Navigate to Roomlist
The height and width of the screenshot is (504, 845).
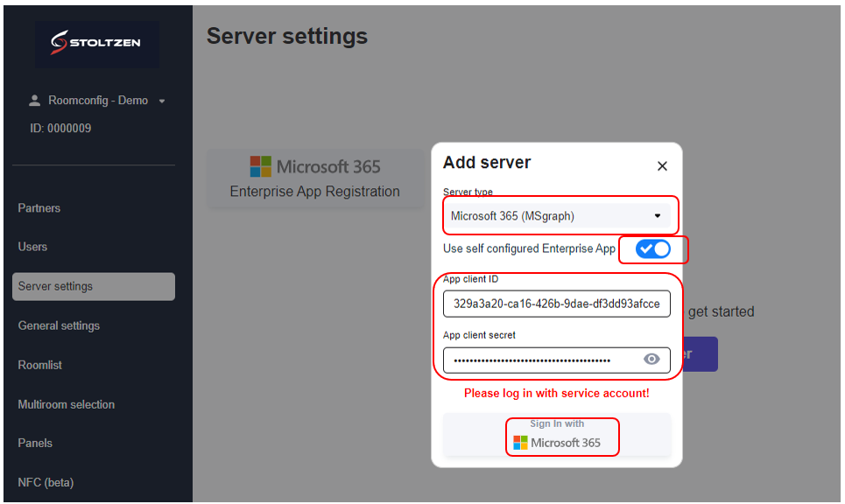[40, 365]
